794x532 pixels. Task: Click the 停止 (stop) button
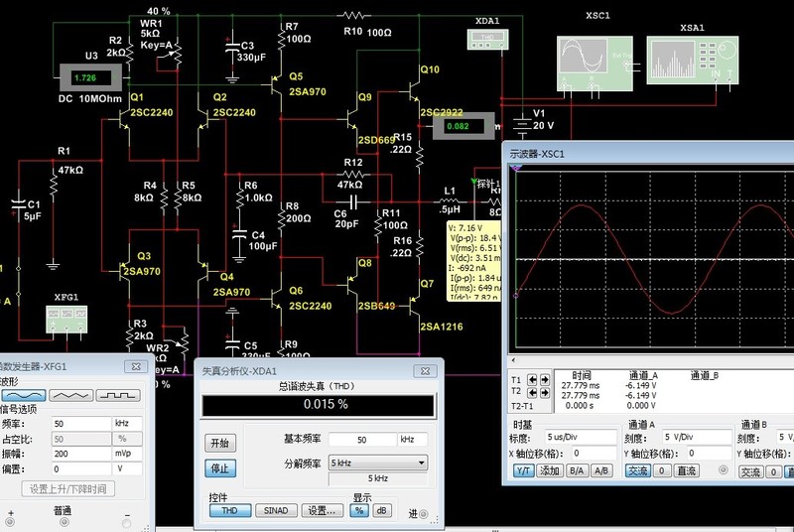point(222,467)
